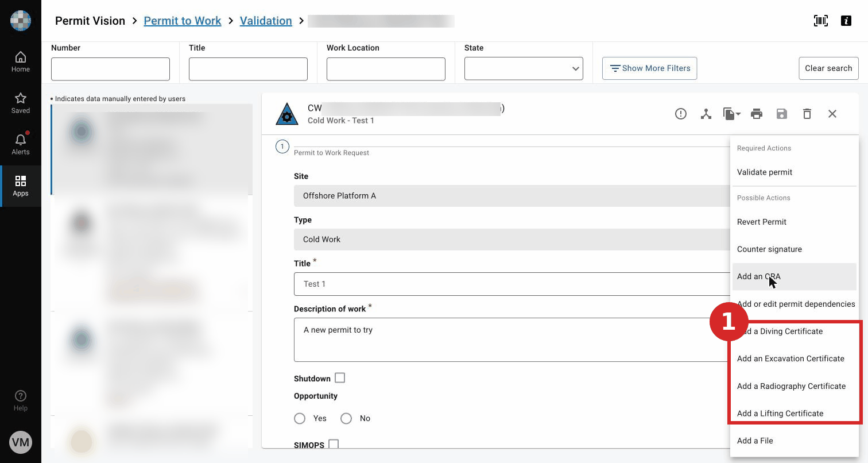Click Show More Filters button
868x463 pixels.
click(x=650, y=68)
